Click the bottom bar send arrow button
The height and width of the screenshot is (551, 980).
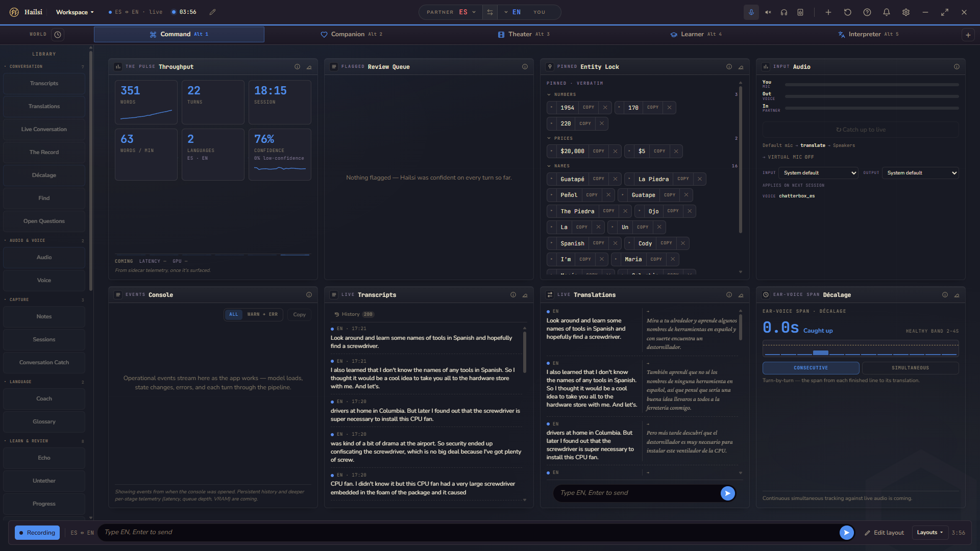click(x=846, y=533)
